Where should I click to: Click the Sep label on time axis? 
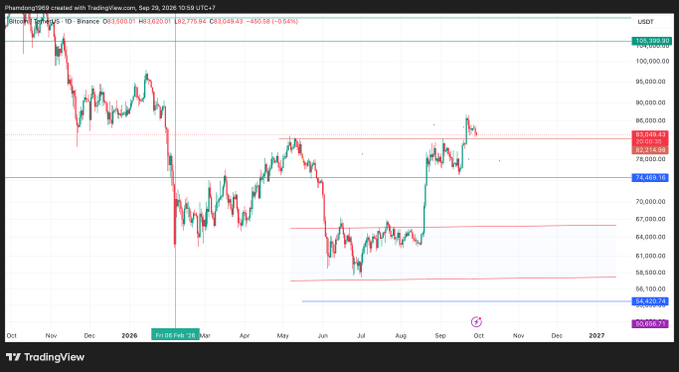pos(440,336)
